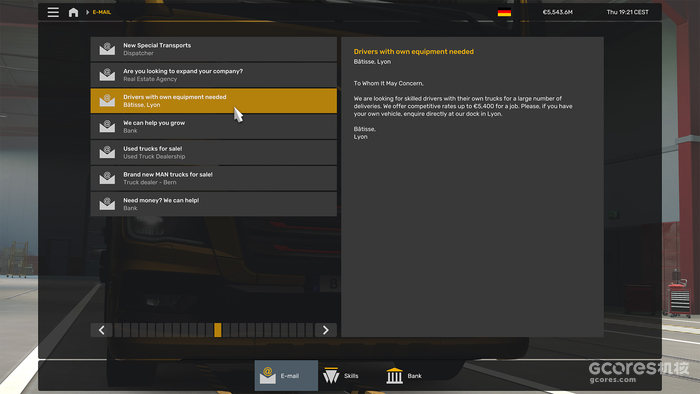Click the 'Real Estate Agency' sender label

click(x=150, y=79)
